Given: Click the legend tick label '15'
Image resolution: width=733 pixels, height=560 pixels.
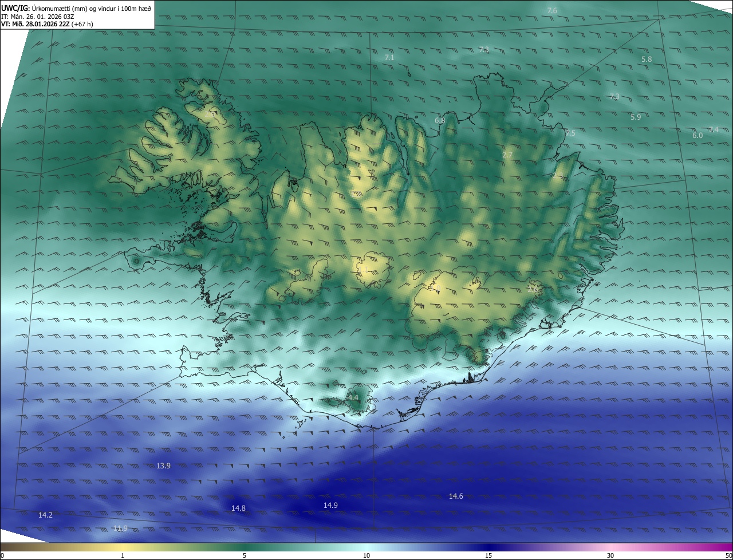Looking at the screenshot, I should pos(488,556).
